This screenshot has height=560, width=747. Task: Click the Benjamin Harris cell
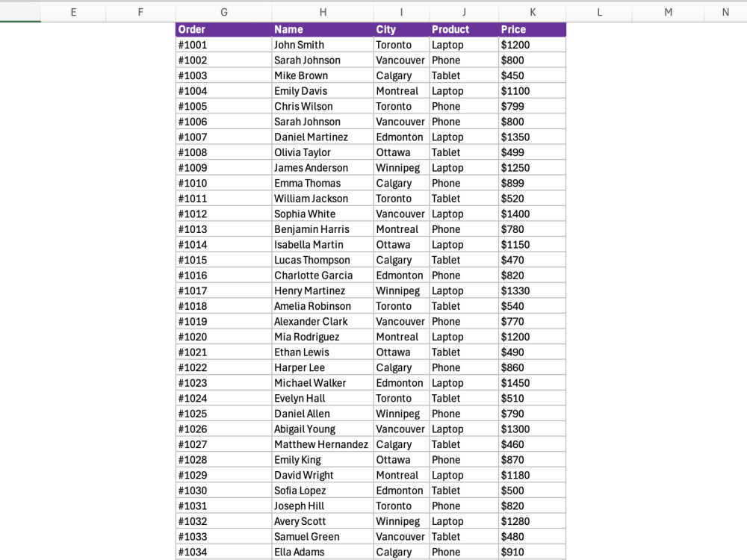tap(323, 229)
